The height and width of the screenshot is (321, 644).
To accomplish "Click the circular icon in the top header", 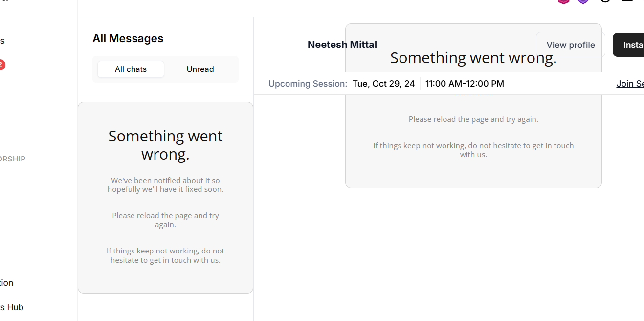I will [605, 1].
